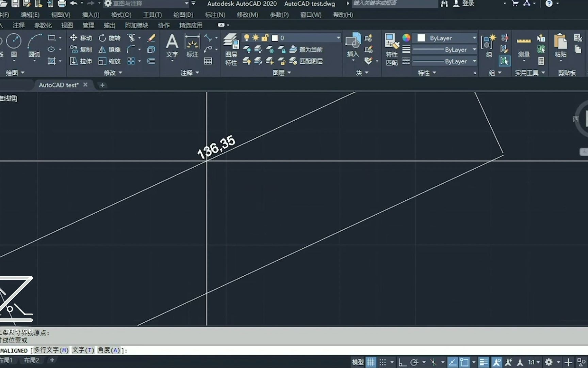Activate the Move (移动) tool
Screen dimensions: 588x368
81,38
